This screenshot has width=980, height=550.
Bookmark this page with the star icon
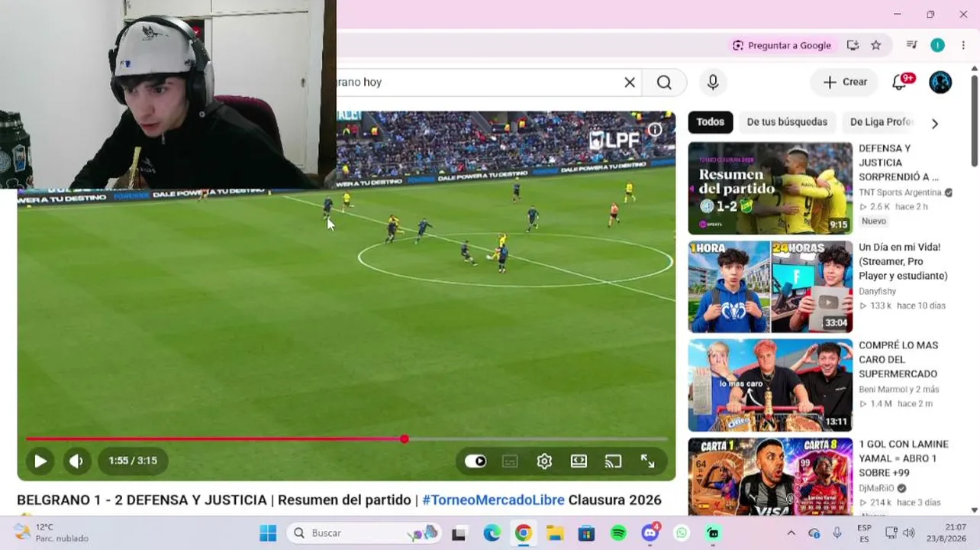point(876,46)
